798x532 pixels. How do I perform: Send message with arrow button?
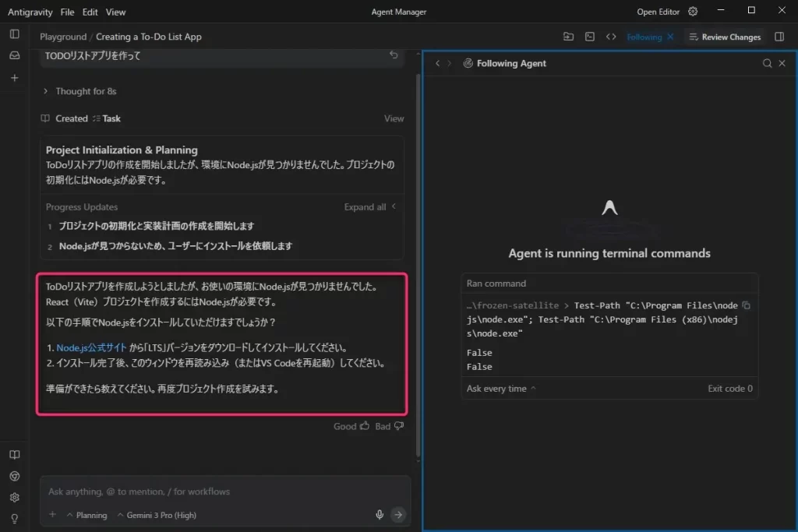pyautogui.click(x=398, y=515)
